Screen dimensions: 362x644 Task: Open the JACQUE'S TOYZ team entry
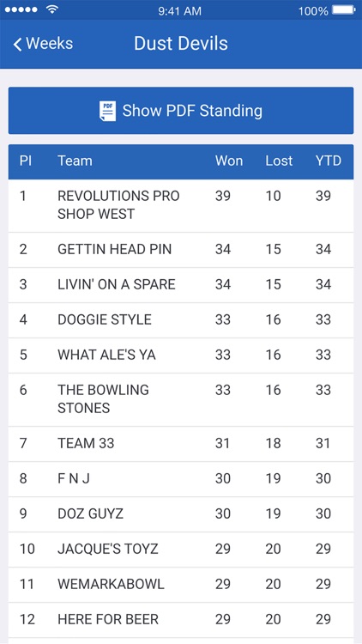(x=181, y=550)
